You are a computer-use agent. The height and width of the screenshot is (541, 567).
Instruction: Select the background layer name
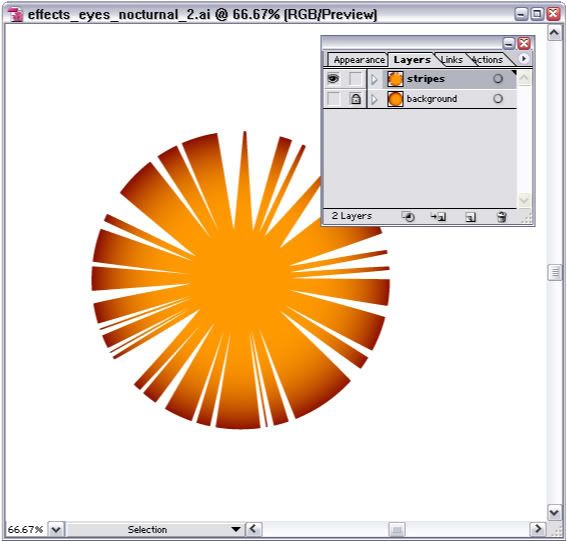tap(432, 99)
